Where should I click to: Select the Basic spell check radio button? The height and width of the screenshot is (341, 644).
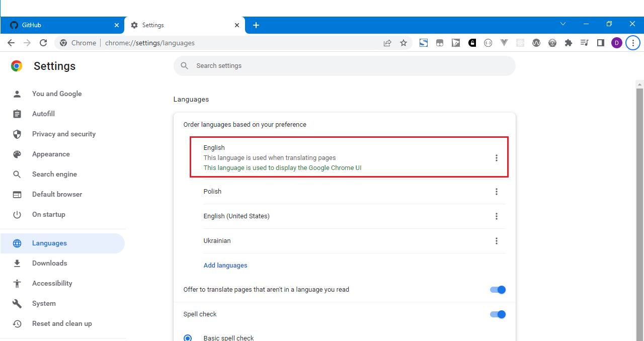pos(188,337)
